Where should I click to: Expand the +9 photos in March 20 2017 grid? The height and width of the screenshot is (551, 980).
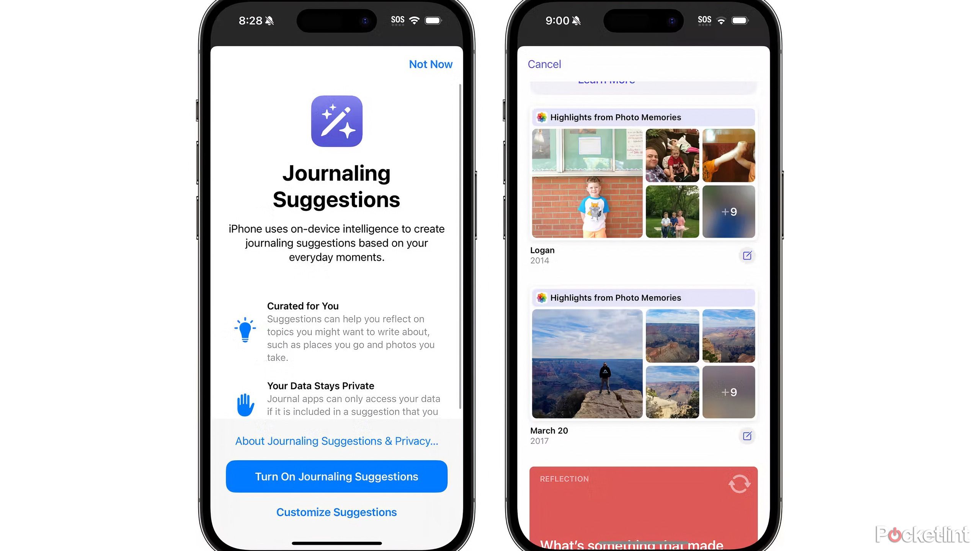click(x=729, y=392)
